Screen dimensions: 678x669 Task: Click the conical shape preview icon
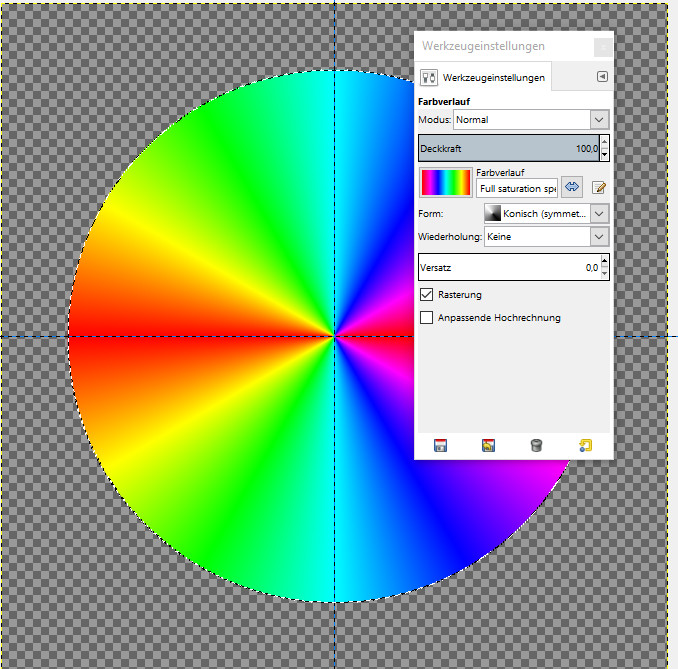coord(493,213)
